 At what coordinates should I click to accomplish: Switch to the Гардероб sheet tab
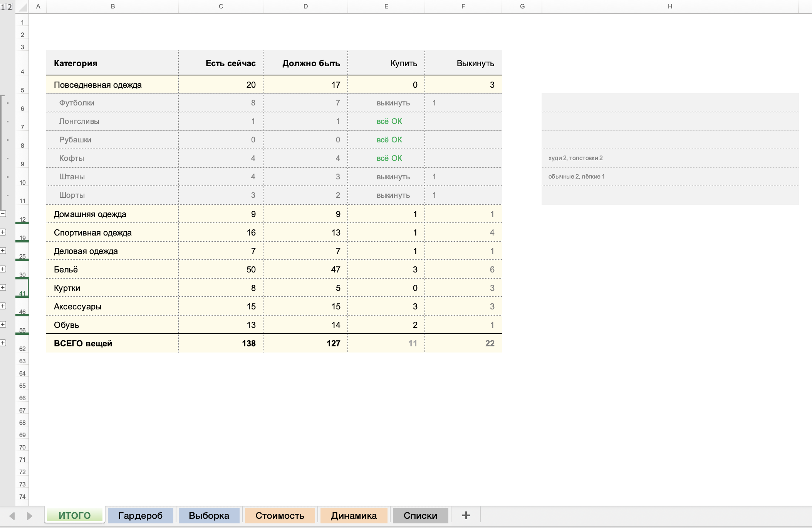140,515
